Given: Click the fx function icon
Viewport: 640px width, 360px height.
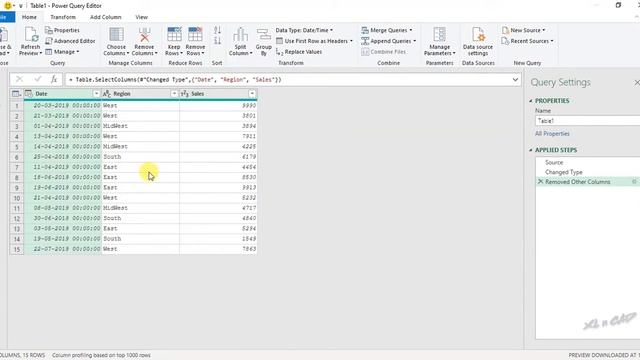Looking at the screenshot, I should pos(54,79).
